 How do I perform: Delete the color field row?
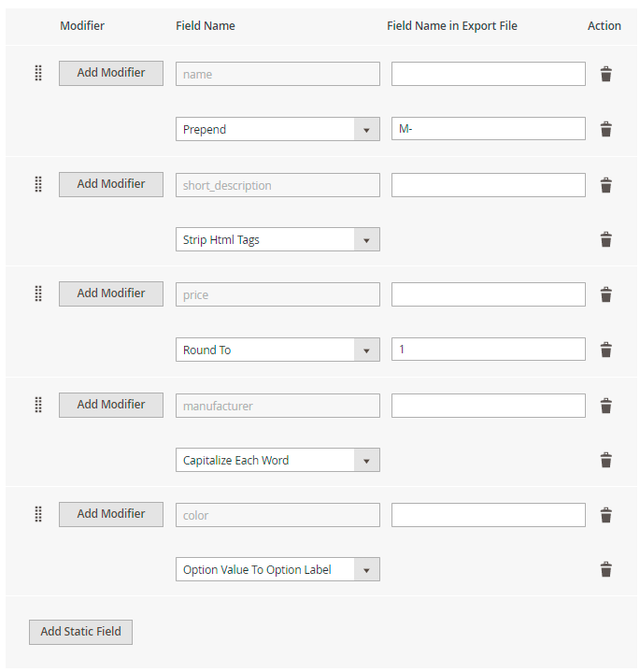click(605, 515)
